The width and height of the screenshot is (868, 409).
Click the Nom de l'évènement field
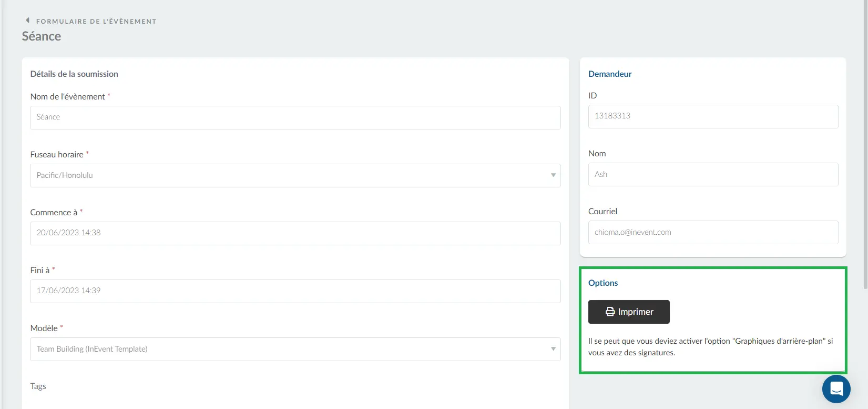click(x=295, y=117)
